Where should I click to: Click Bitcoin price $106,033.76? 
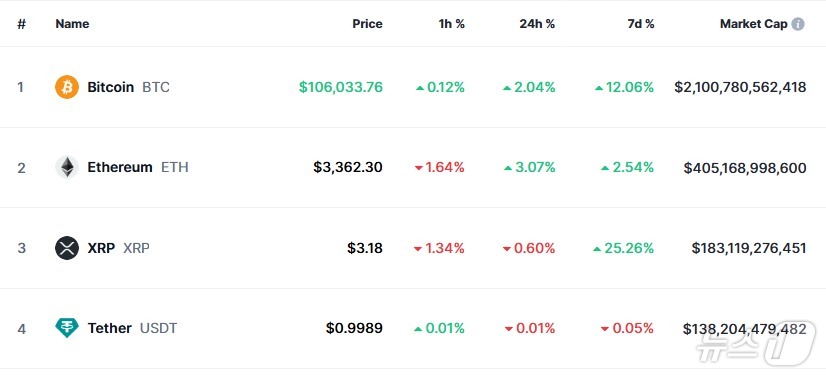pyautogui.click(x=341, y=87)
